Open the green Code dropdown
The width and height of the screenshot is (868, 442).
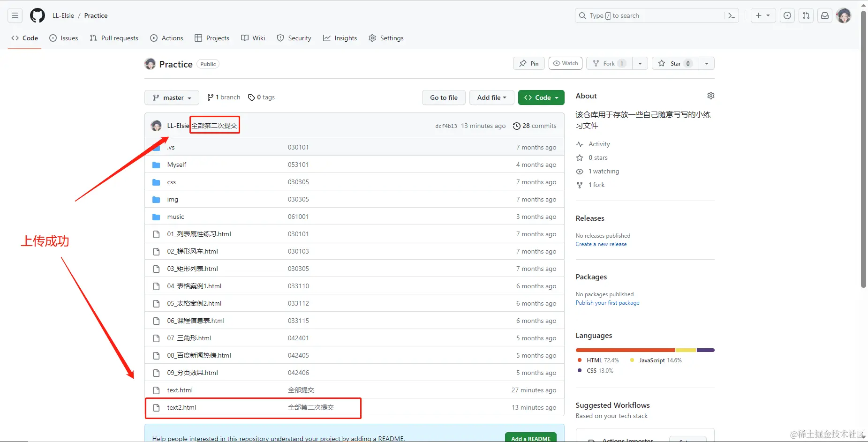tap(541, 97)
